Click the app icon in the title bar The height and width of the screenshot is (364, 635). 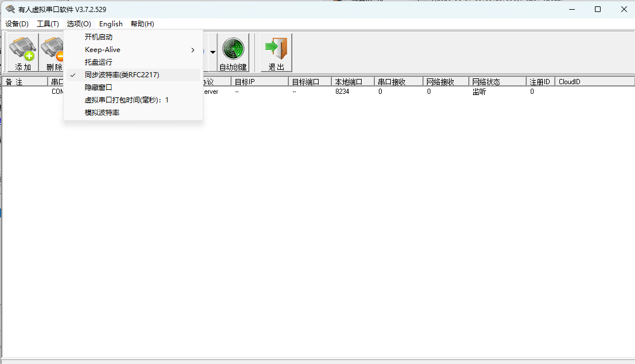[10, 9]
